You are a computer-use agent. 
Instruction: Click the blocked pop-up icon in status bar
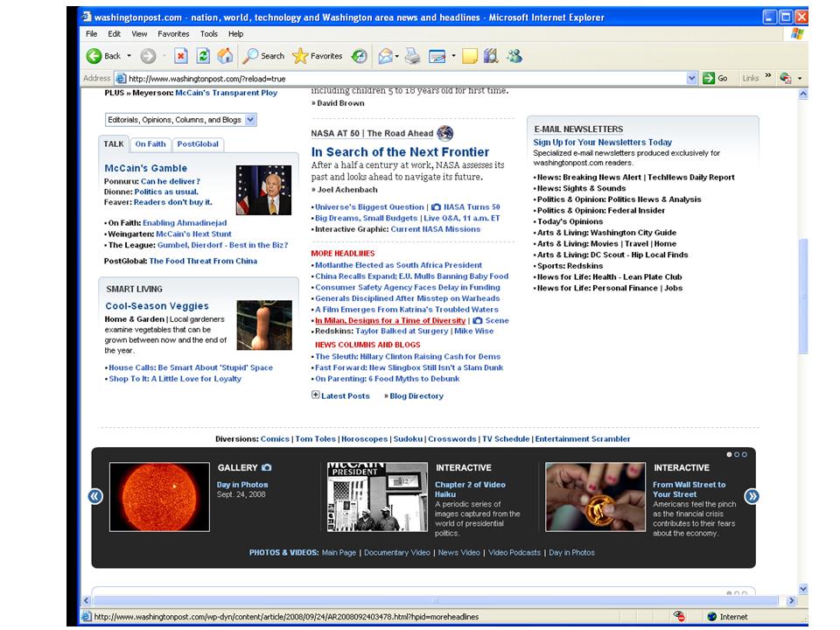(x=679, y=617)
